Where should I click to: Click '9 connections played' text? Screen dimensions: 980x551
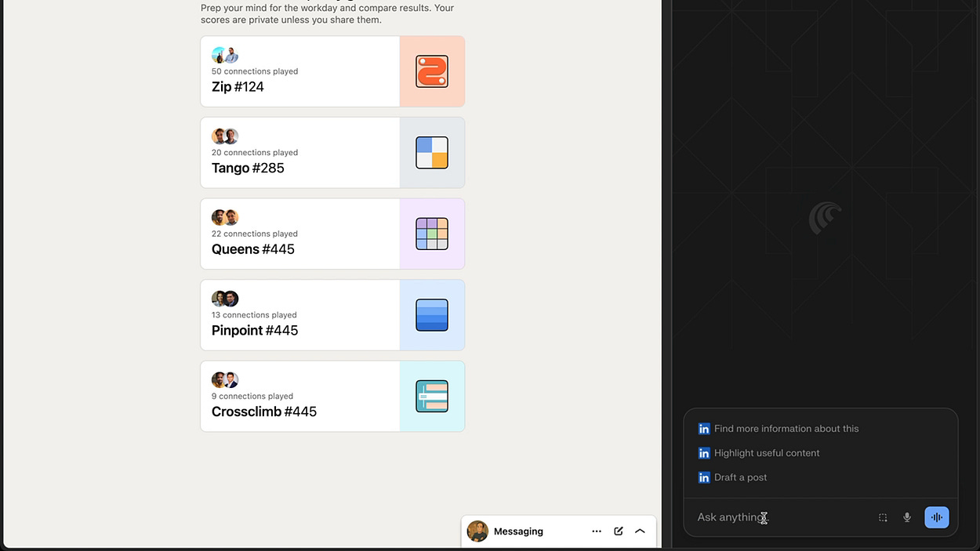pyautogui.click(x=252, y=396)
